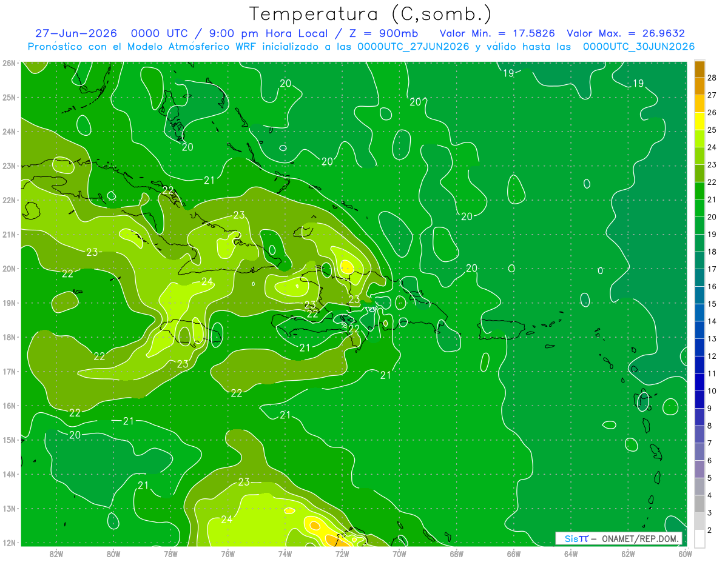Click the 'ONAMET/REP.DOM.' credit label

641,538
